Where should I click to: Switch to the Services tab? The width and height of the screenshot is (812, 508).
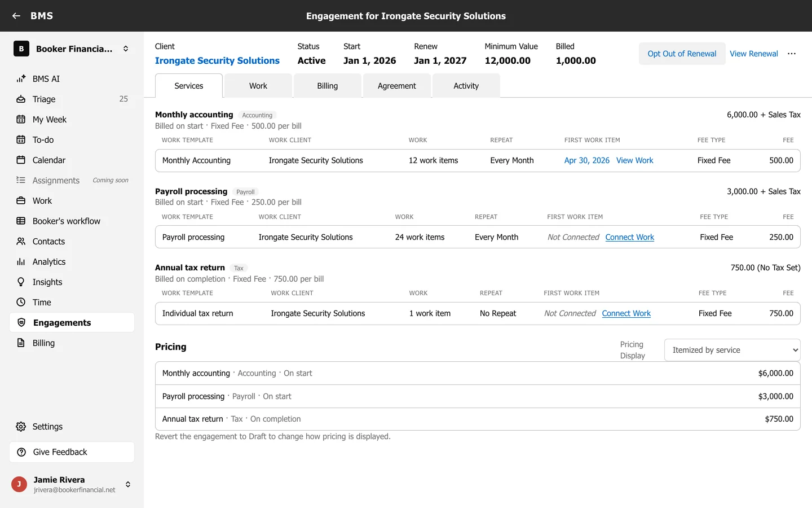click(189, 86)
